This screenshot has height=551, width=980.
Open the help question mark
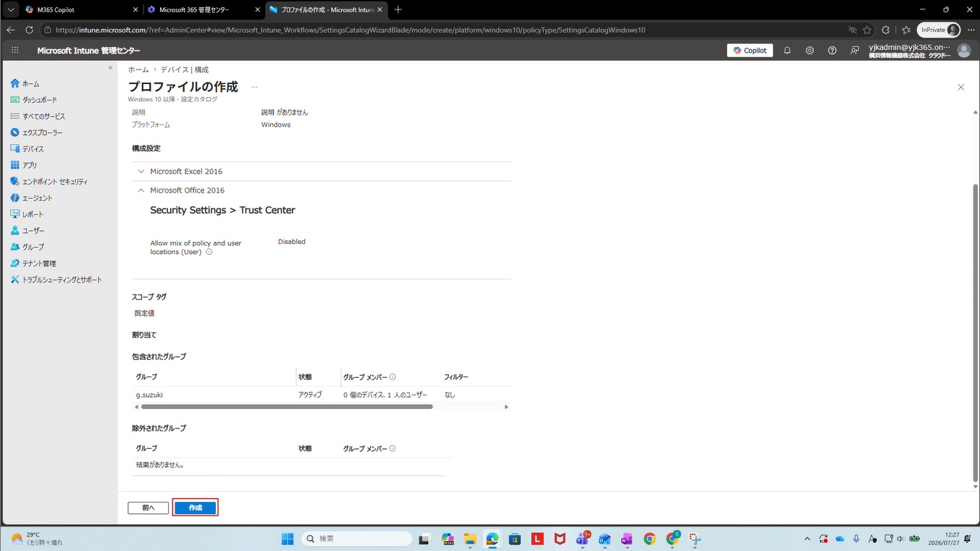pyautogui.click(x=832, y=51)
